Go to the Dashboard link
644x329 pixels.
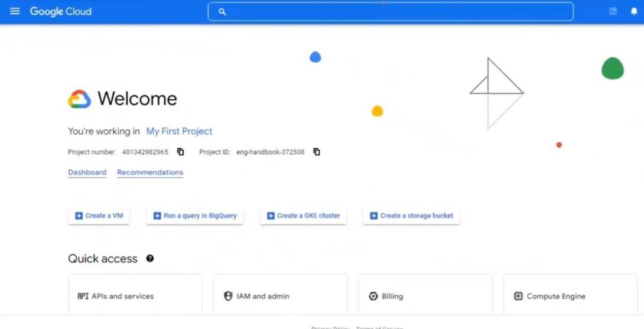pos(87,172)
